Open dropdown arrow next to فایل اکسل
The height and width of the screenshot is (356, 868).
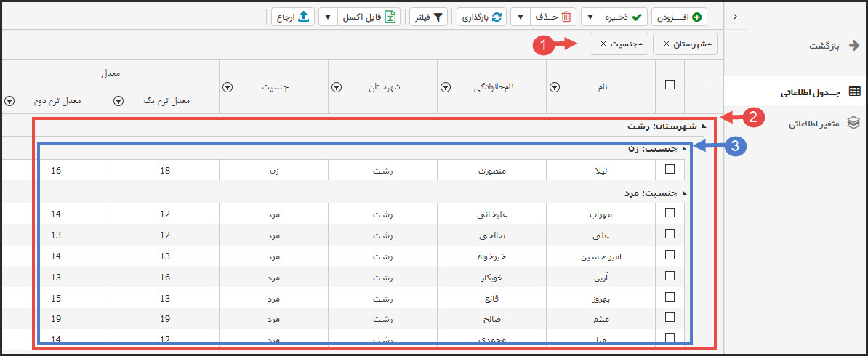click(x=328, y=17)
